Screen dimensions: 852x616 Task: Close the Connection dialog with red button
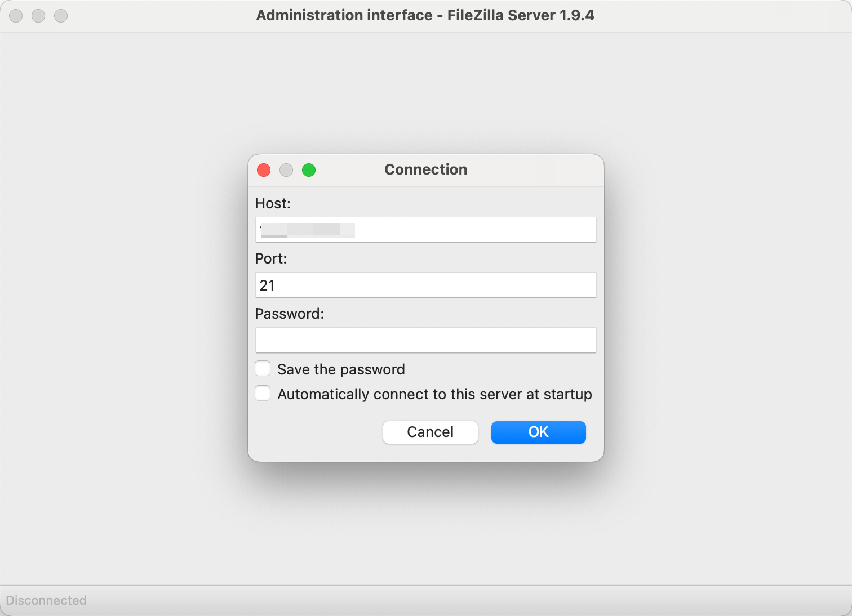[x=264, y=170]
